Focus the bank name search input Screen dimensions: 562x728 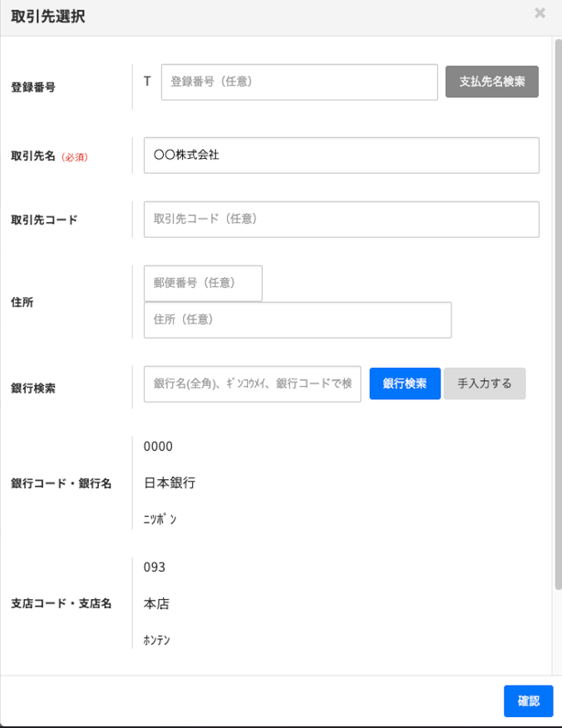252,384
